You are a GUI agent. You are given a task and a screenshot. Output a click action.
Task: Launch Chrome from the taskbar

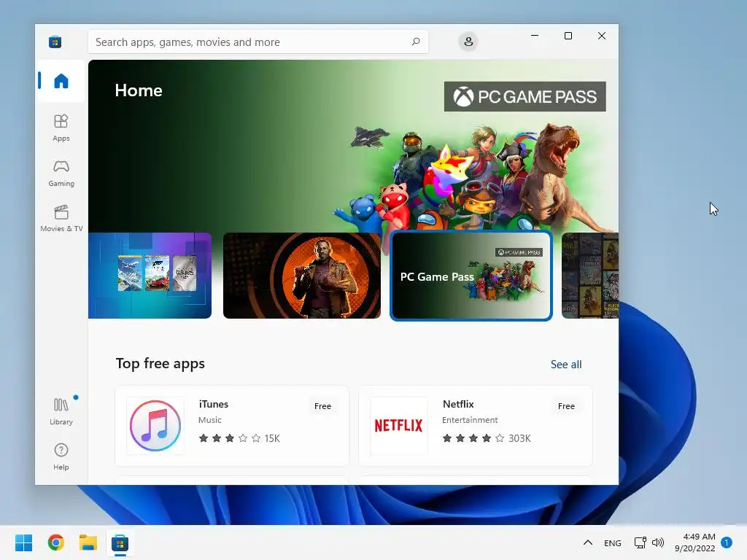[55, 542]
